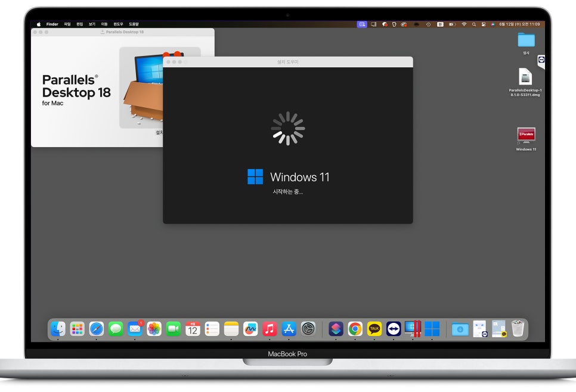The image size is (576, 392).
Task: Click the 설치 도우미 window title bar
Action: [x=287, y=62]
